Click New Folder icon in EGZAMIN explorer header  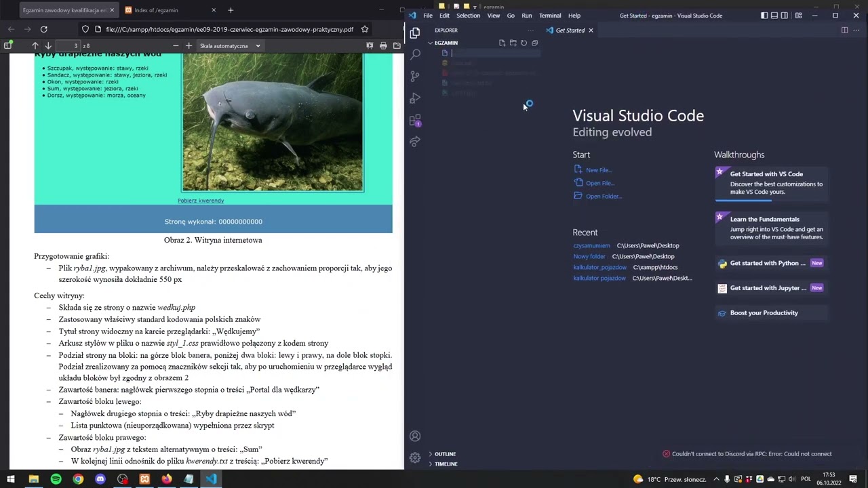tap(513, 43)
